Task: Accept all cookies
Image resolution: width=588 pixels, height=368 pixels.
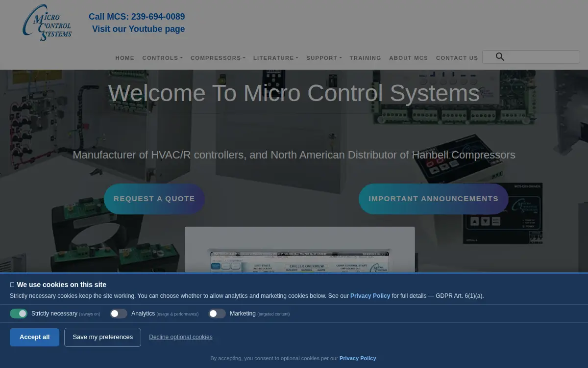Action: point(34,337)
